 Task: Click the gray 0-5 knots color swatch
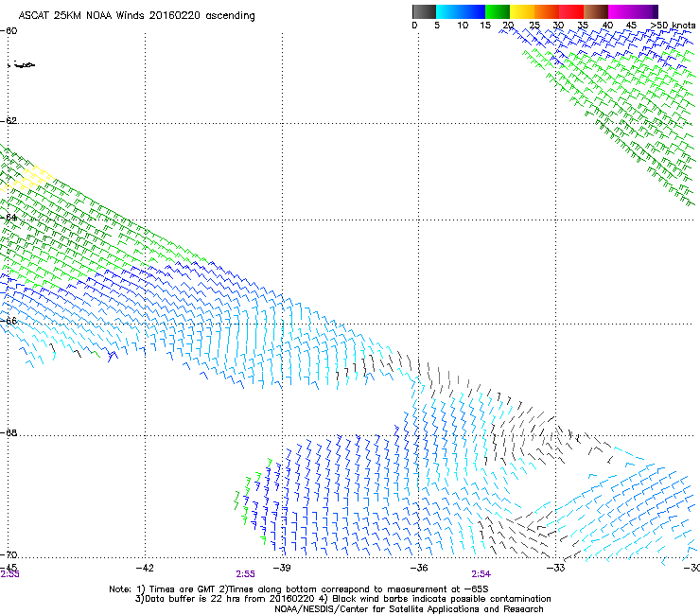coord(424,11)
